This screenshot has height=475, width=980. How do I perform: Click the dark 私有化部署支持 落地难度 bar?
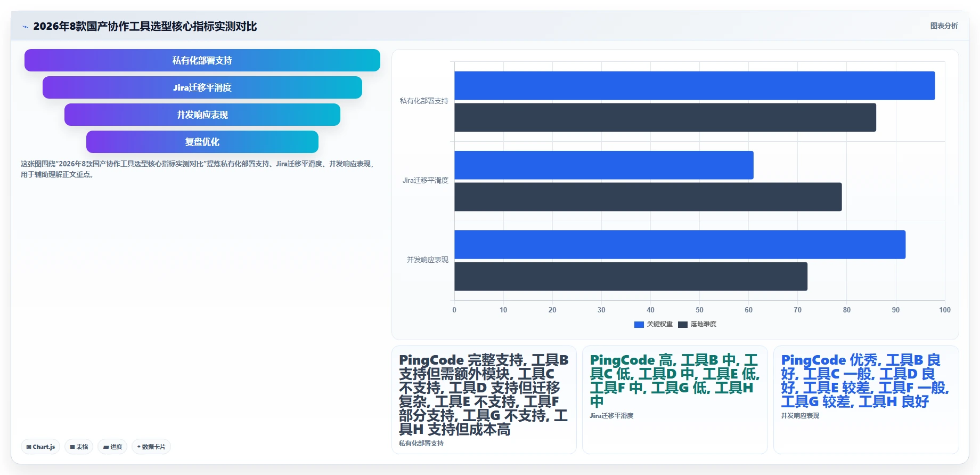[665, 117]
